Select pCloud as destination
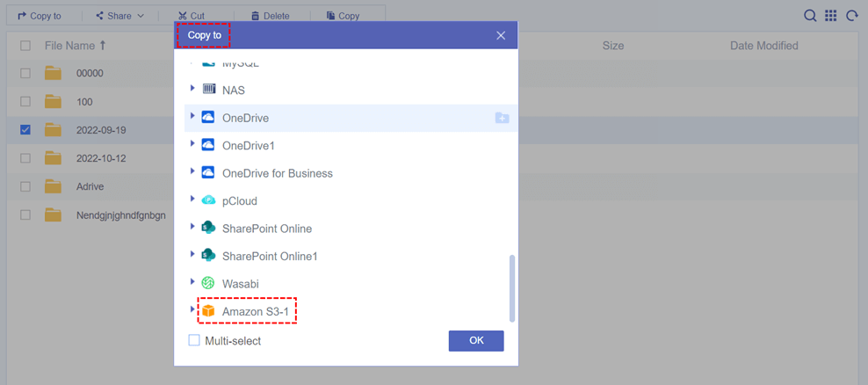 pyautogui.click(x=240, y=201)
